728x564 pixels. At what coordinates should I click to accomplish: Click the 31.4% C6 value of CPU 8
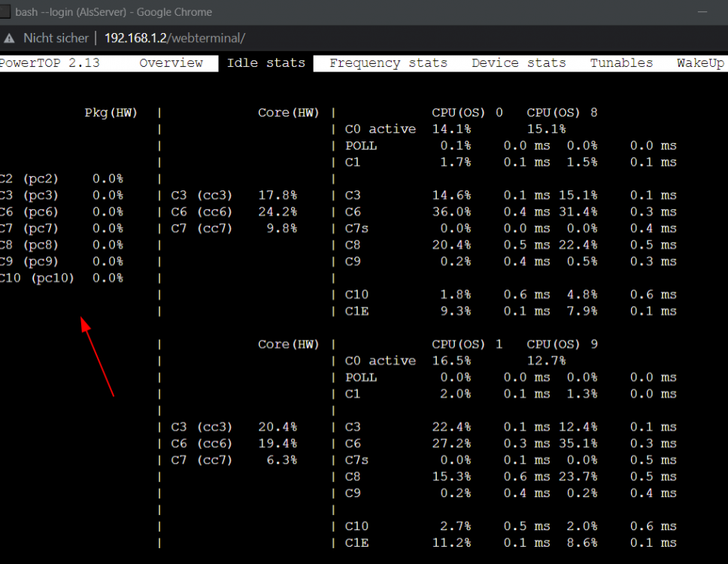click(578, 212)
